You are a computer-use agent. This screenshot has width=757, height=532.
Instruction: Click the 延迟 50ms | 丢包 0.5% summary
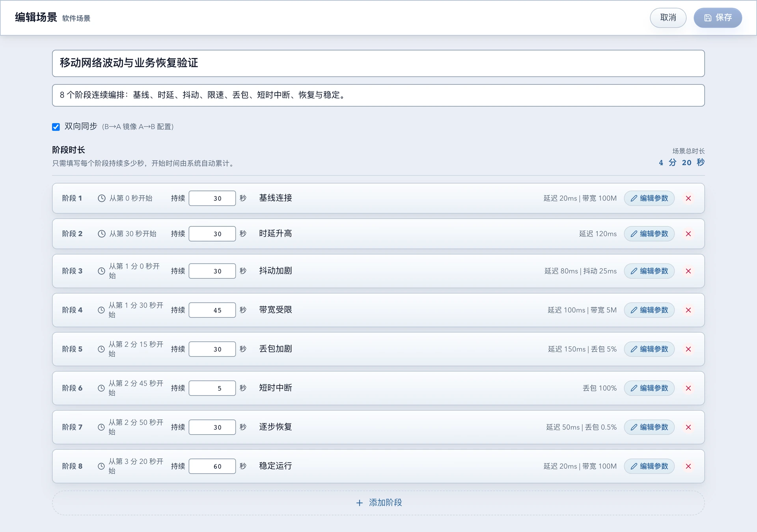click(581, 427)
